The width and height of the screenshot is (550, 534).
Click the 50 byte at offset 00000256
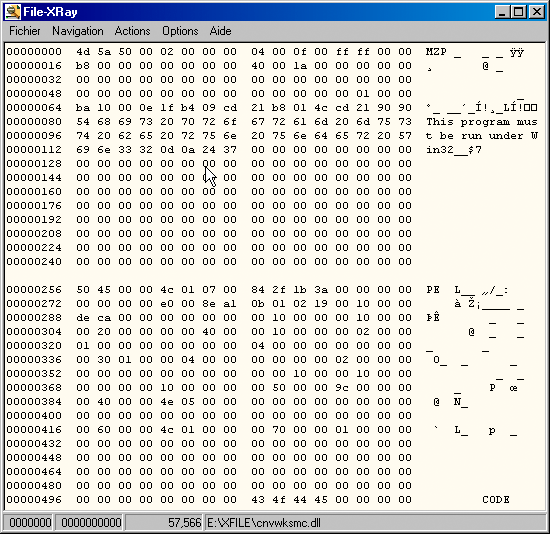(83, 290)
